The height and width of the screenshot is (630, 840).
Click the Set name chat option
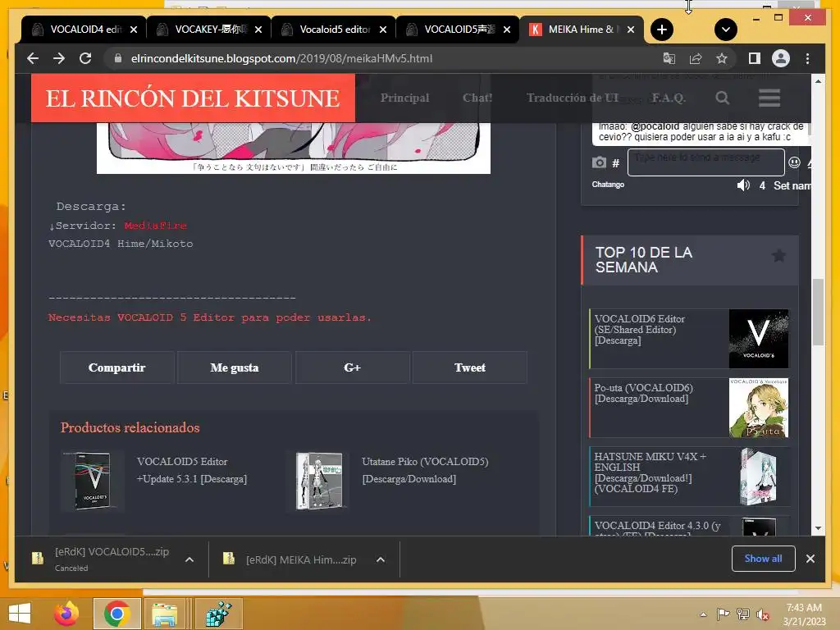coord(792,185)
